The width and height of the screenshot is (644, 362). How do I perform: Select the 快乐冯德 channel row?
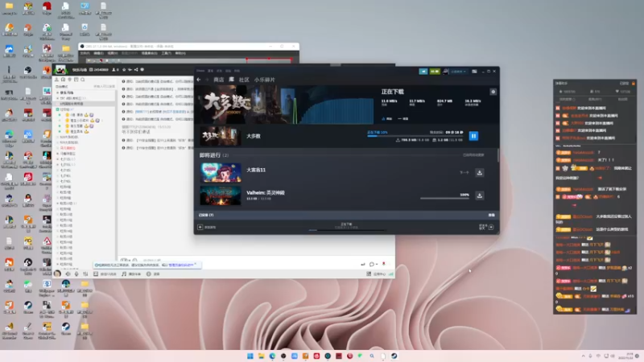click(85, 93)
